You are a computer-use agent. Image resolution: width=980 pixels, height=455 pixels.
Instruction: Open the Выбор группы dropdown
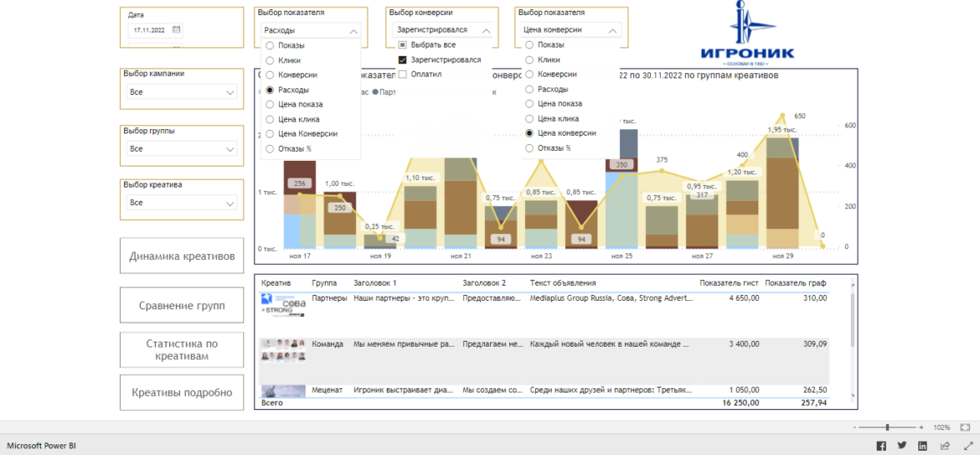(x=231, y=149)
